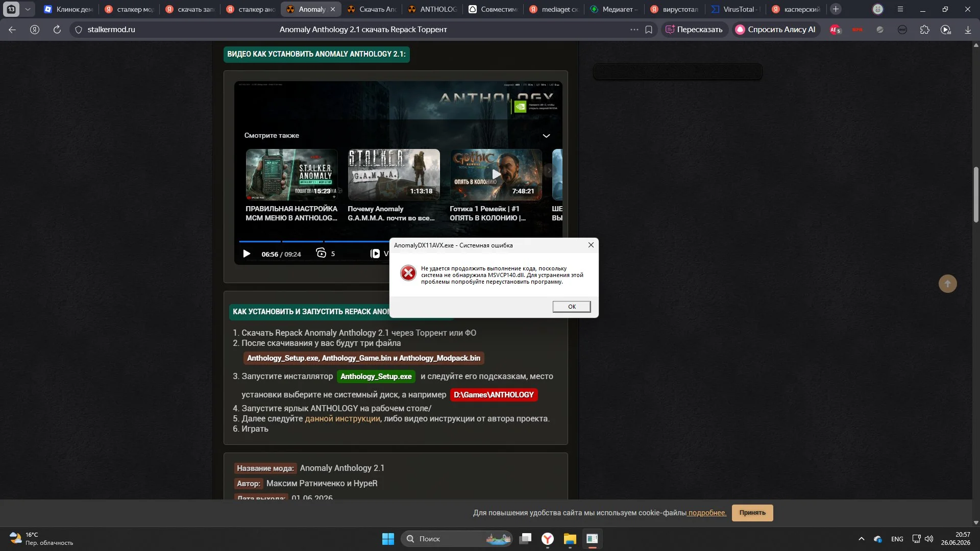Open the video platform logo icon
This screenshot has width=980, height=551.
click(x=375, y=254)
